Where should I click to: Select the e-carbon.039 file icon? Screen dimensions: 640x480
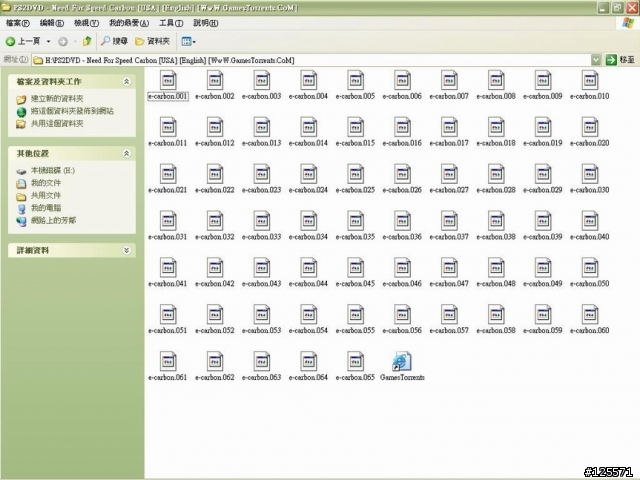(x=543, y=221)
